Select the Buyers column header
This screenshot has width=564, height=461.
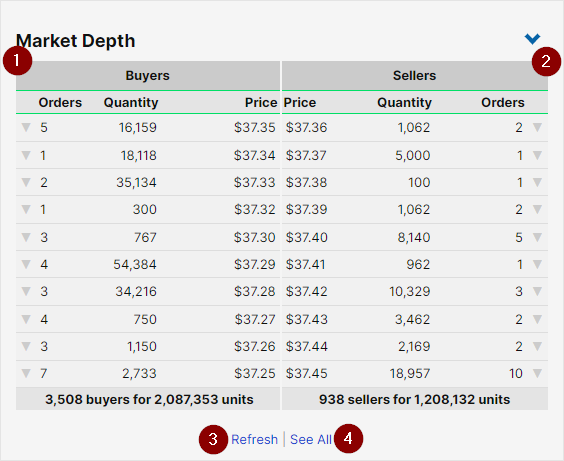pyautogui.click(x=148, y=76)
